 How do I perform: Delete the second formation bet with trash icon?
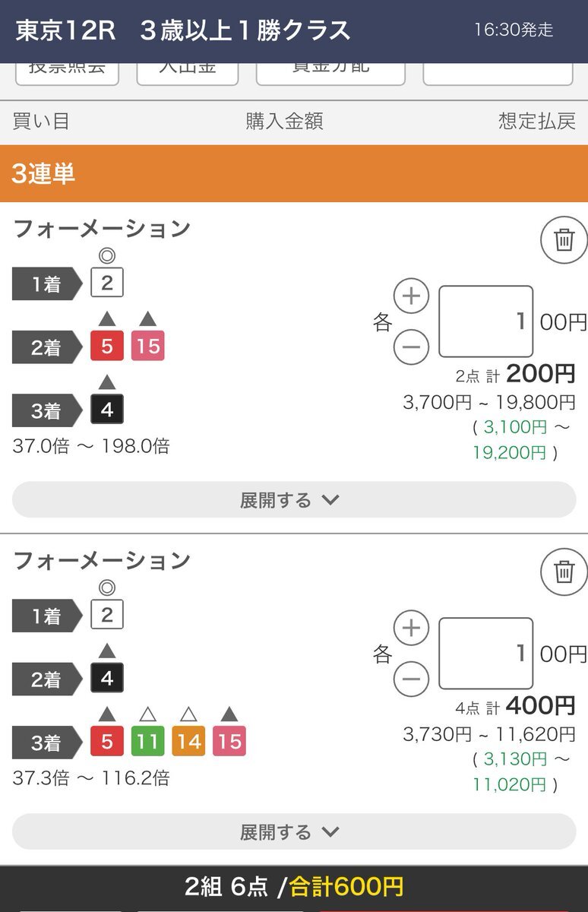[564, 572]
